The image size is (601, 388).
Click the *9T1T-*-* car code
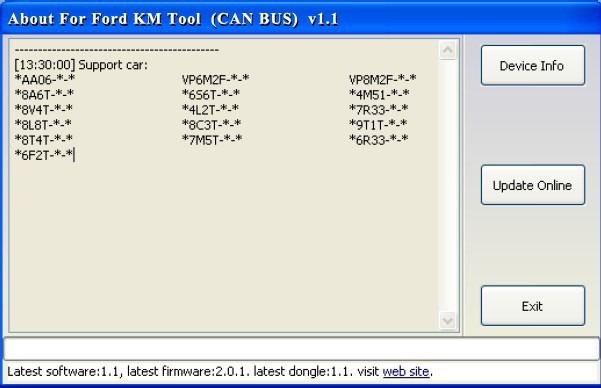point(378,125)
